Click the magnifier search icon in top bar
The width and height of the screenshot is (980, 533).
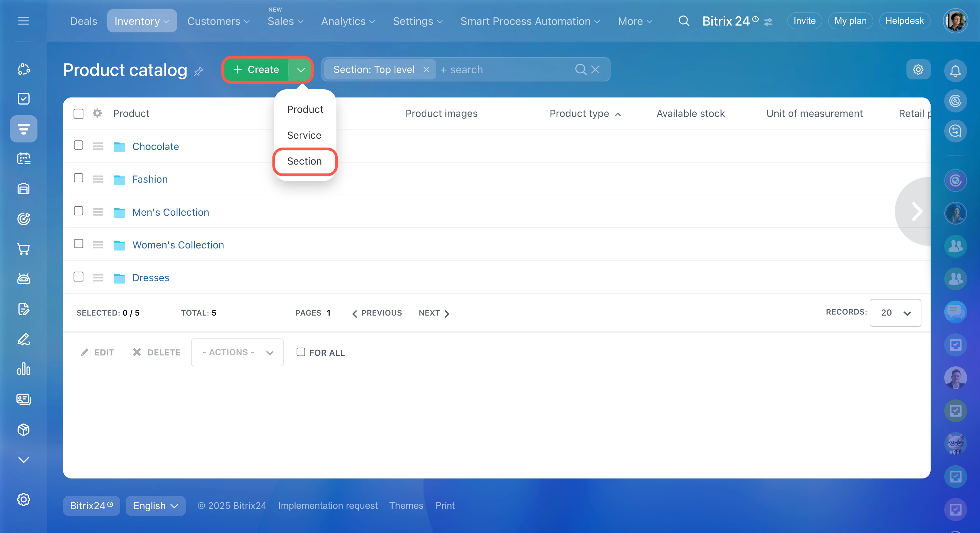point(684,21)
